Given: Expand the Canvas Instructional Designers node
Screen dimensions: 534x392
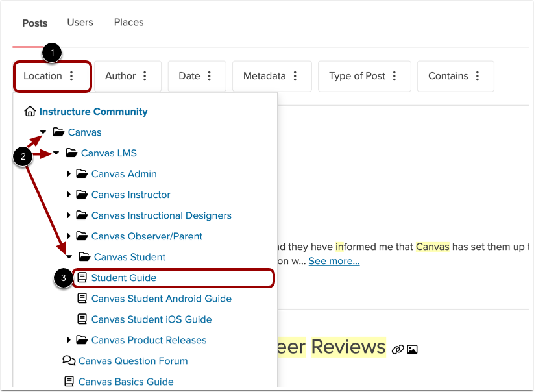Looking at the screenshot, I should 68,215.
